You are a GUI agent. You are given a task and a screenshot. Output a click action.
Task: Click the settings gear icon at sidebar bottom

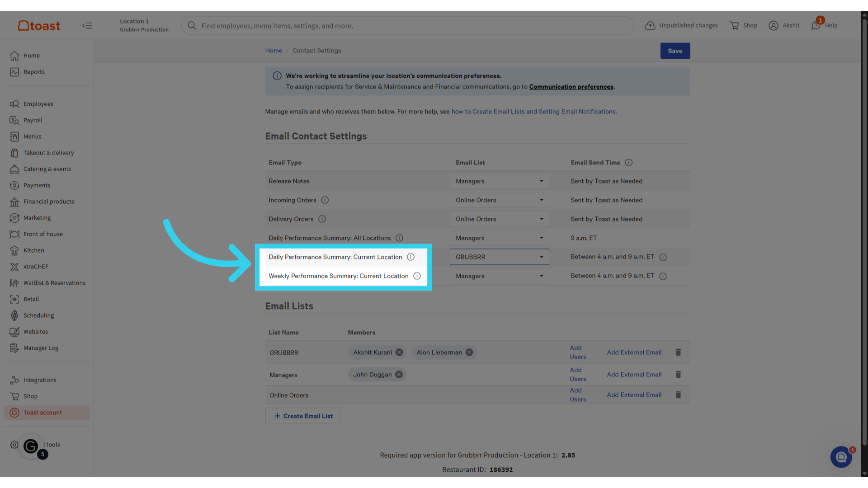[x=14, y=445]
